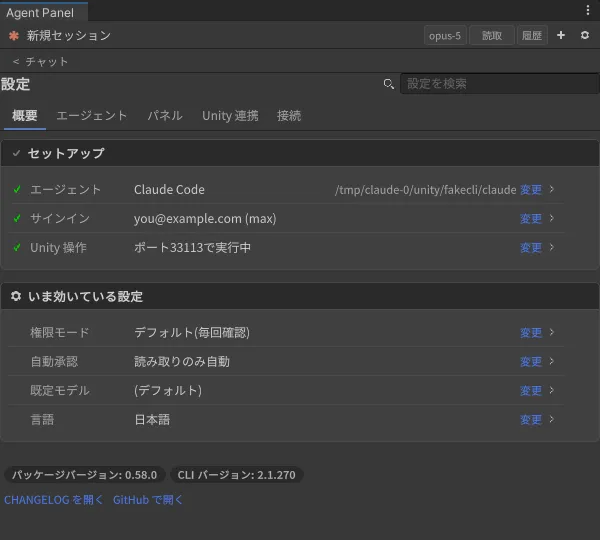This screenshot has width=600, height=540.
Task: Switch to the 概要 tab
Action: point(25,116)
